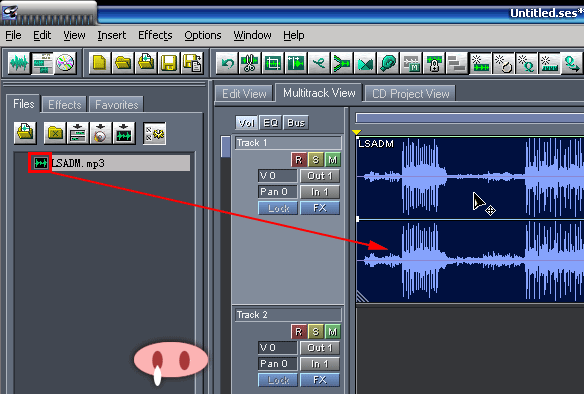
Task: Click the Envelope editing toolbar icon
Action: pos(319,63)
